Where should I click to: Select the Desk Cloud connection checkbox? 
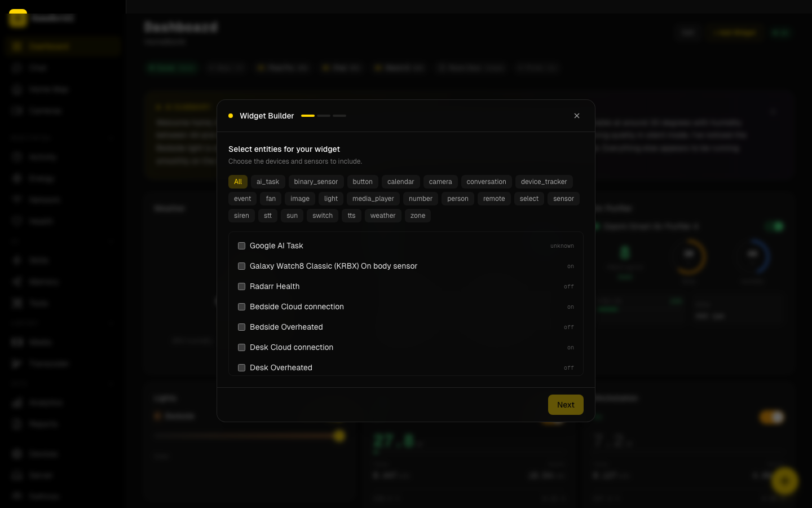click(x=241, y=348)
